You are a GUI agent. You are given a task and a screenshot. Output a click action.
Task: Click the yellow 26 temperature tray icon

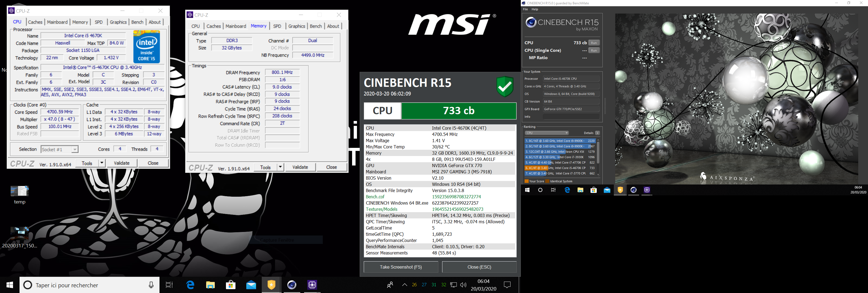pyautogui.click(x=414, y=285)
